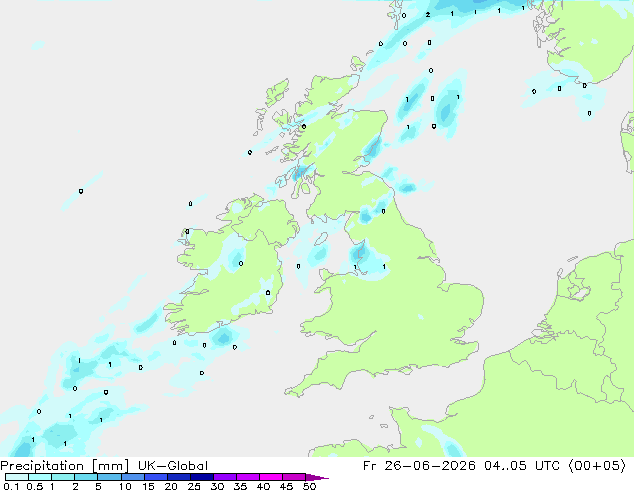Select the 5–10 mm legend color swatch
The width and height of the screenshot is (634, 490).
110,477
